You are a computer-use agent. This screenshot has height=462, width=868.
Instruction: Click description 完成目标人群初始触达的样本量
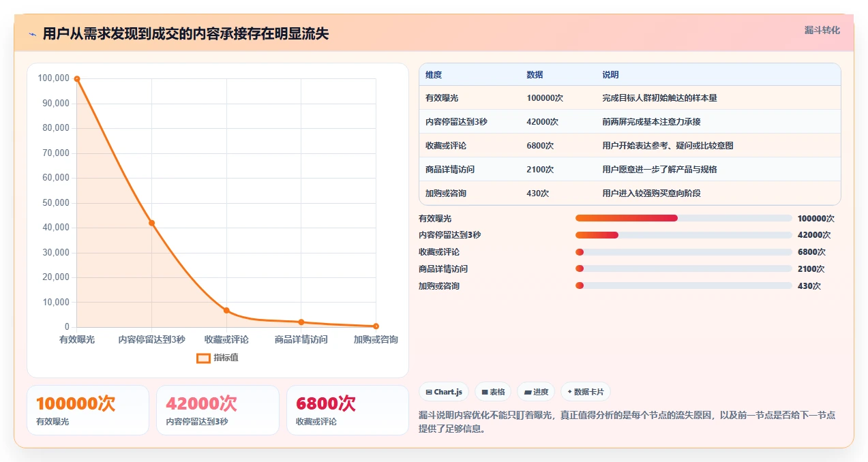coord(660,98)
